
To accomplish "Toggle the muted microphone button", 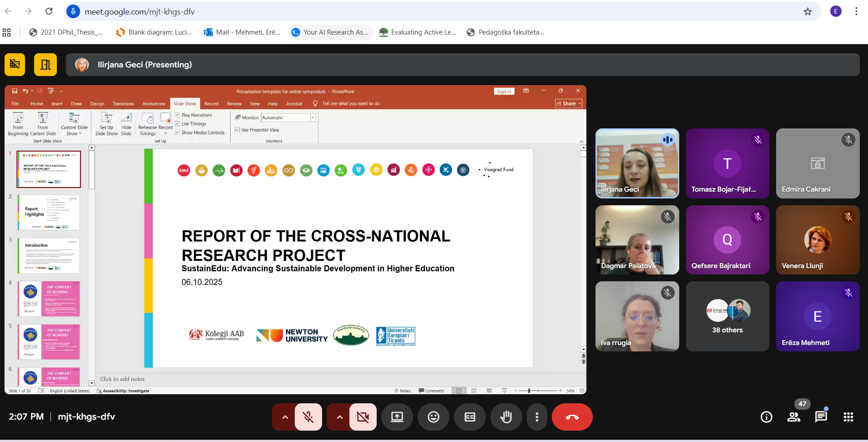I will [x=308, y=417].
